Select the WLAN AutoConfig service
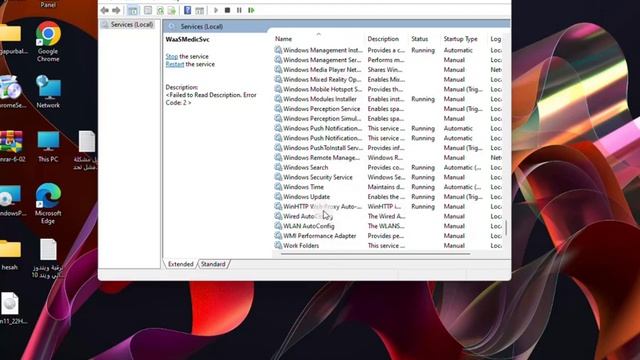640x360 pixels. pos(387,226)
